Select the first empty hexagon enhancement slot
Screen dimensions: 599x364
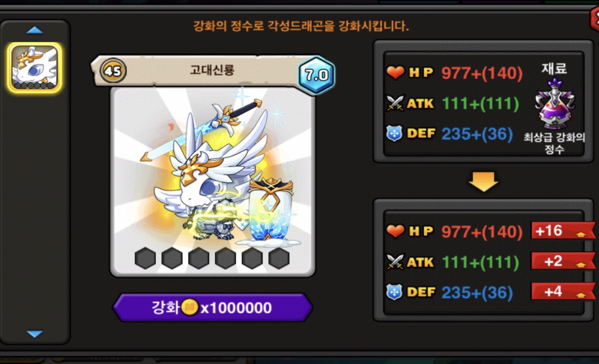145,258
